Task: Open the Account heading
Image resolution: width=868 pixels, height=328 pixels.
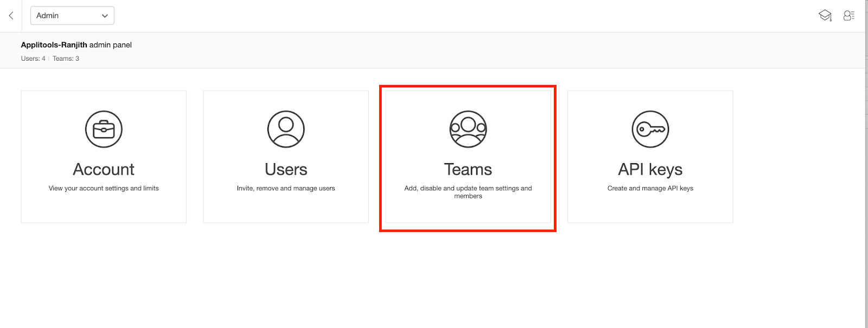Action: point(104,170)
